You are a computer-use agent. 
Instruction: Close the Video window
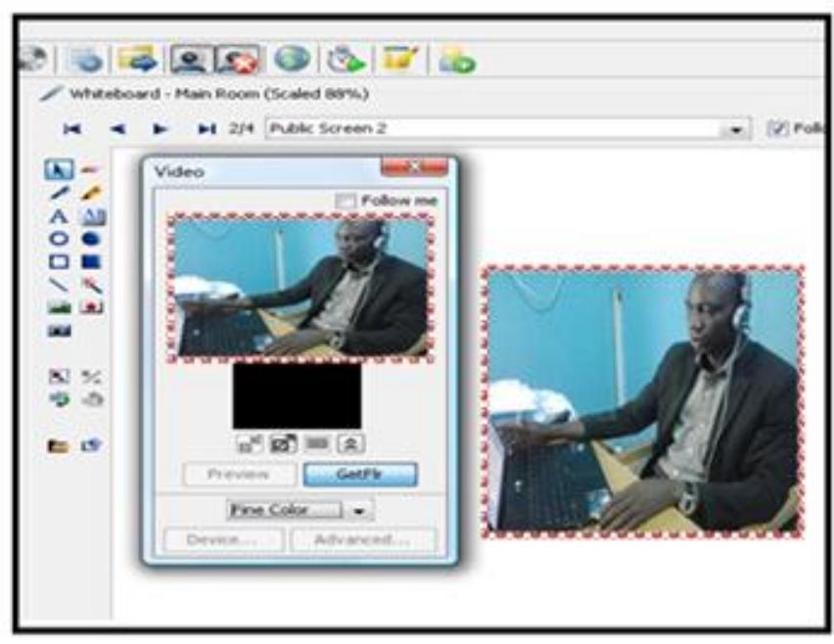pos(414,167)
